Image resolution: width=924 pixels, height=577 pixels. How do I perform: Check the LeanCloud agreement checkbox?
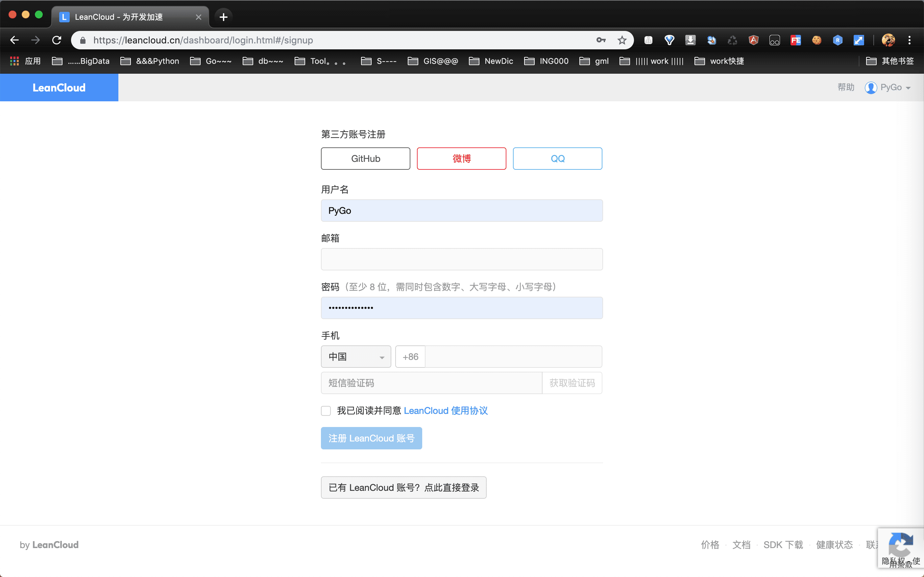[x=326, y=411]
